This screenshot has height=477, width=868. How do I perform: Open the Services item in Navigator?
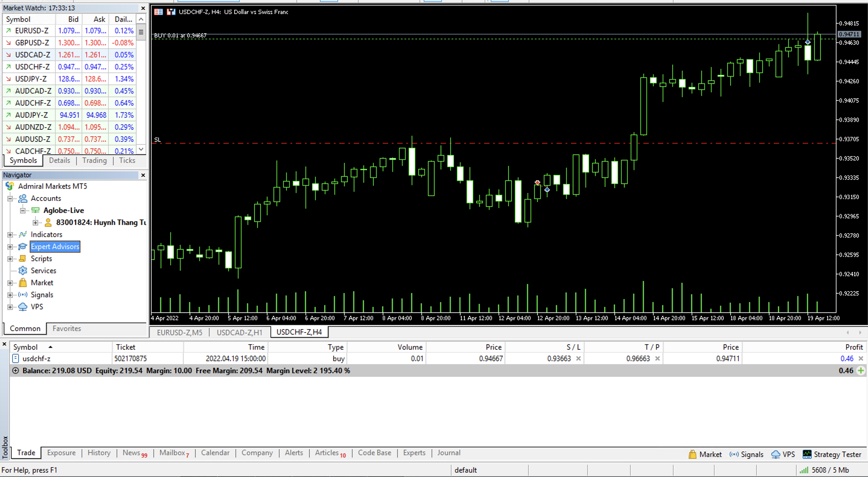[43, 271]
